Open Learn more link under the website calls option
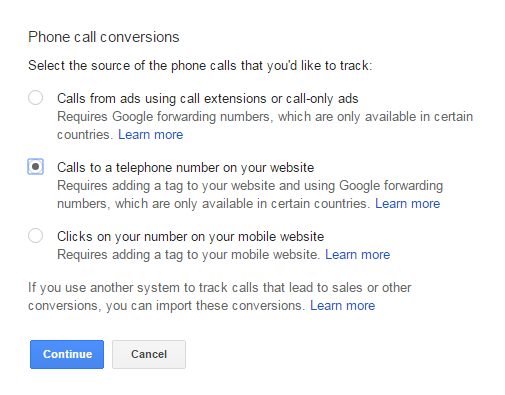Image resolution: width=505 pixels, height=395 pixels. click(407, 204)
